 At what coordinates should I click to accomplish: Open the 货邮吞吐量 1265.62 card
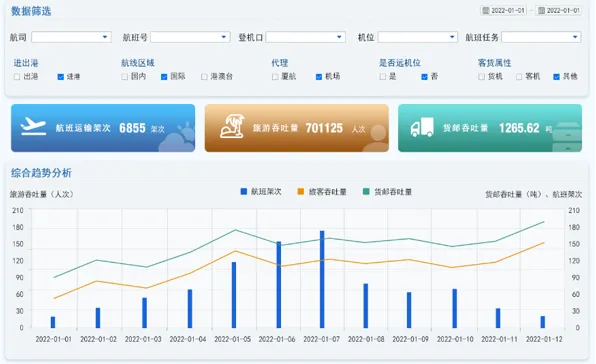click(x=490, y=128)
